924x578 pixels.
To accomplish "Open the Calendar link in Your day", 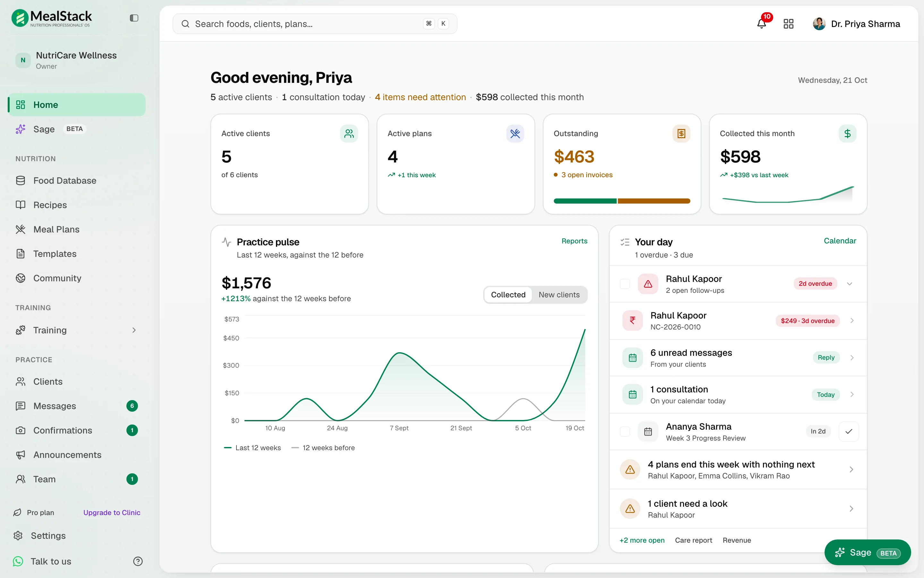I will coord(840,241).
